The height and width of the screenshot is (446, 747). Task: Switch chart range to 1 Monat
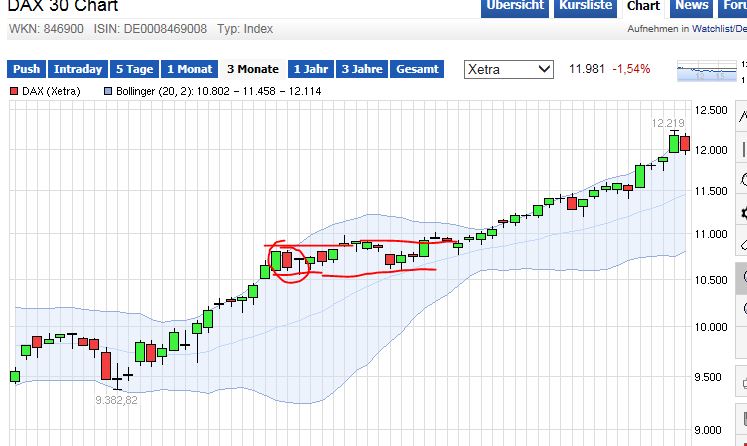tap(190, 69)
